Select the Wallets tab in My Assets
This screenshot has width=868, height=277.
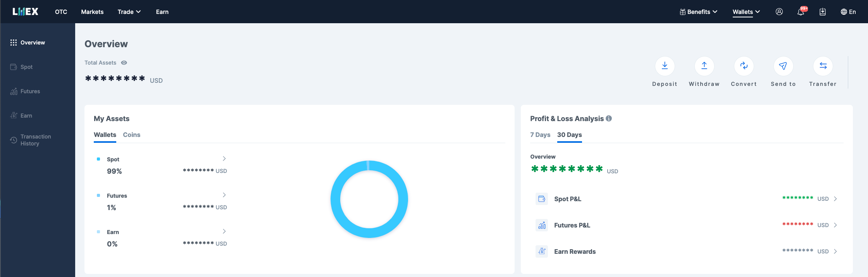pyautogui.click(x=105, y=135)
